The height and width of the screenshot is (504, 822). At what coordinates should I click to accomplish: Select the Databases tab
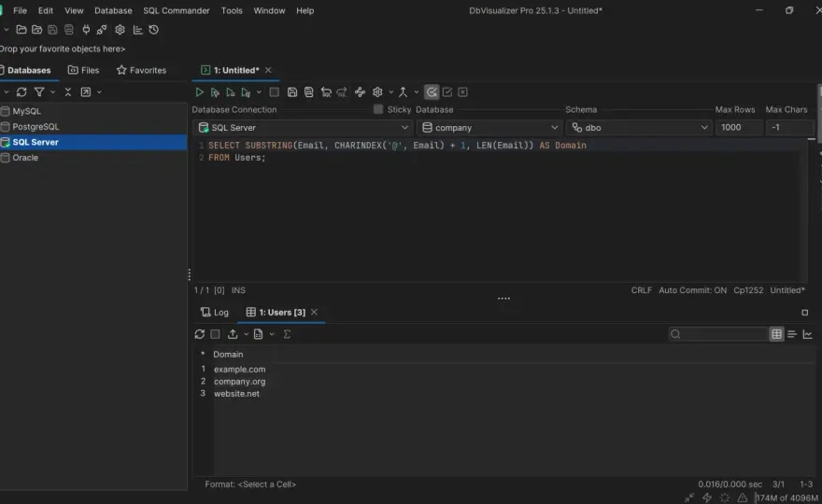26,70
